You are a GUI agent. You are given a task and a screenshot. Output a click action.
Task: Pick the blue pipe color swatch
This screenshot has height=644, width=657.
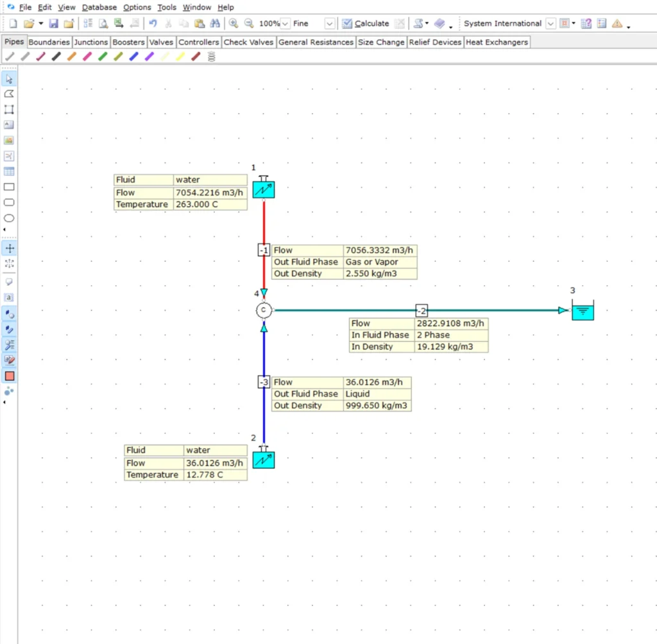click(x=133, y=57)
